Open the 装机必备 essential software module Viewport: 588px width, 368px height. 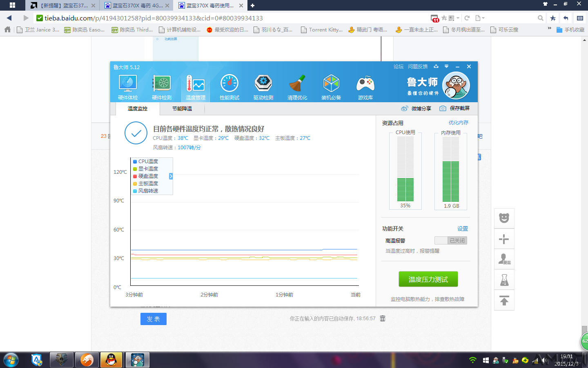point(331,87)
